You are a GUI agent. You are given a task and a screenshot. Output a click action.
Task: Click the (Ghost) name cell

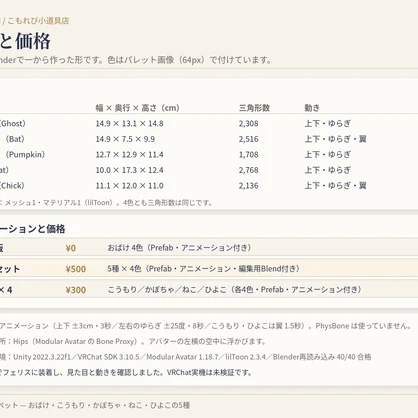click(x=13, y=124)
